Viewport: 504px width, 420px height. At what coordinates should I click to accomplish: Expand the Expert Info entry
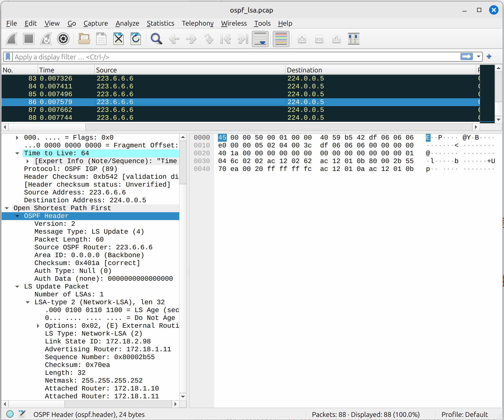tap(28, 161)
